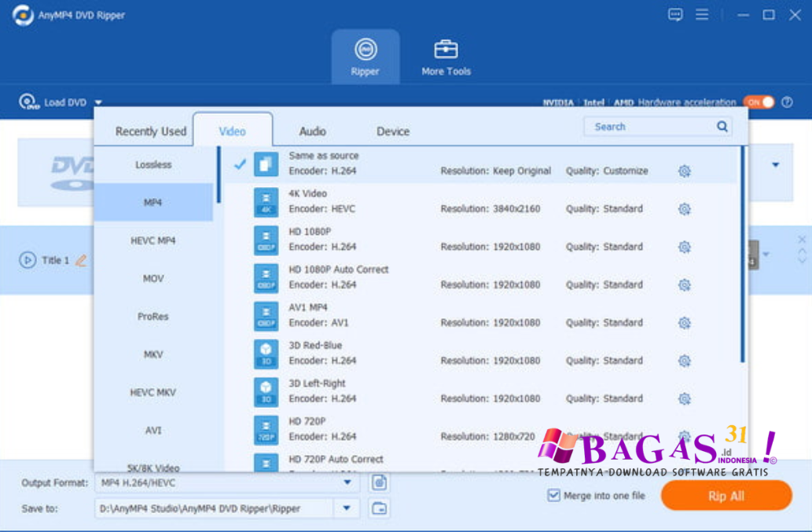Click the search magnifier icon

point(722,127)
